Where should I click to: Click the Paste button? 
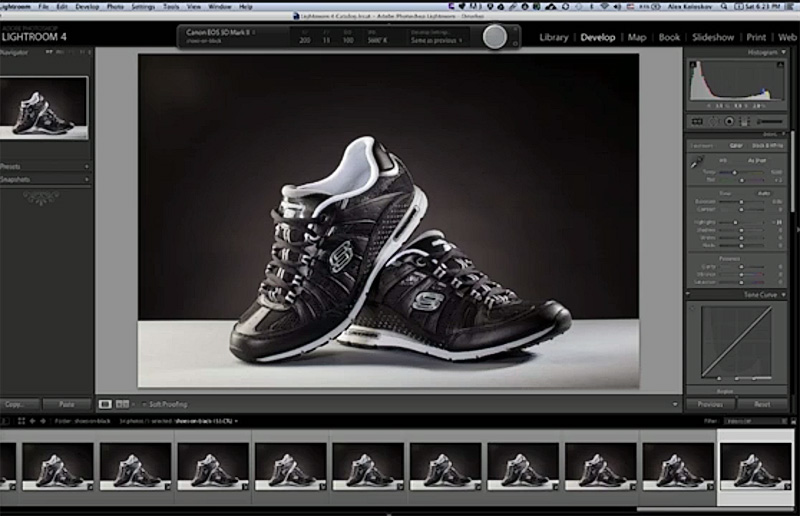[x=67, y=404]
